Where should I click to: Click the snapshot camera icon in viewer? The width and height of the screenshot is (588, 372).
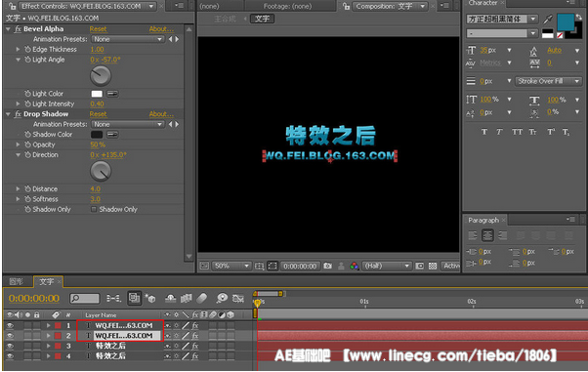tap(327, 266)
